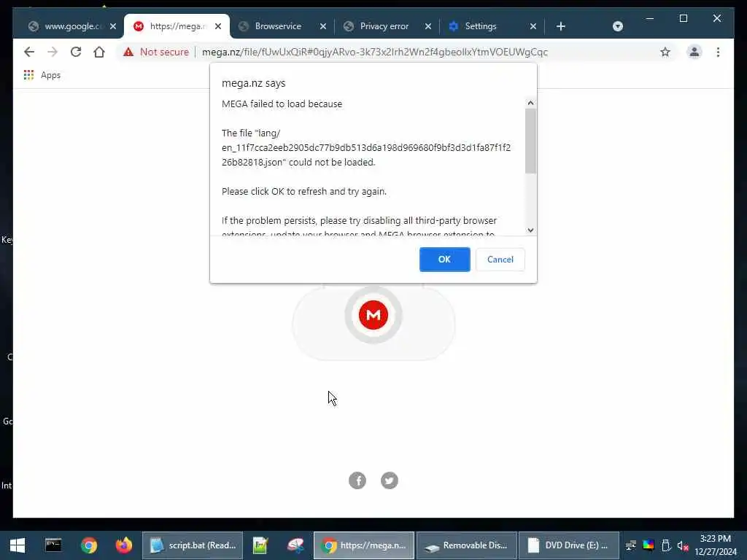Click the network tray icon
This screenshot has height=560, width=747.
631,545
